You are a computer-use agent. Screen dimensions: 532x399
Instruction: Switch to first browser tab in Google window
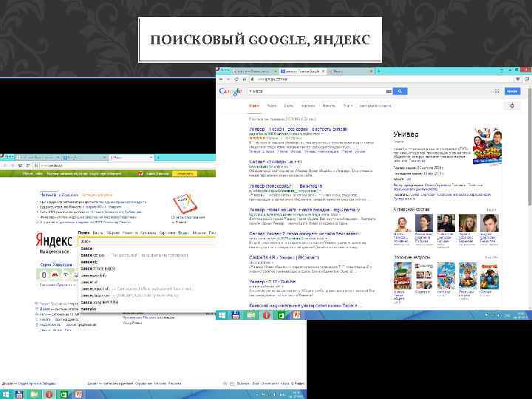click(255, 71)
